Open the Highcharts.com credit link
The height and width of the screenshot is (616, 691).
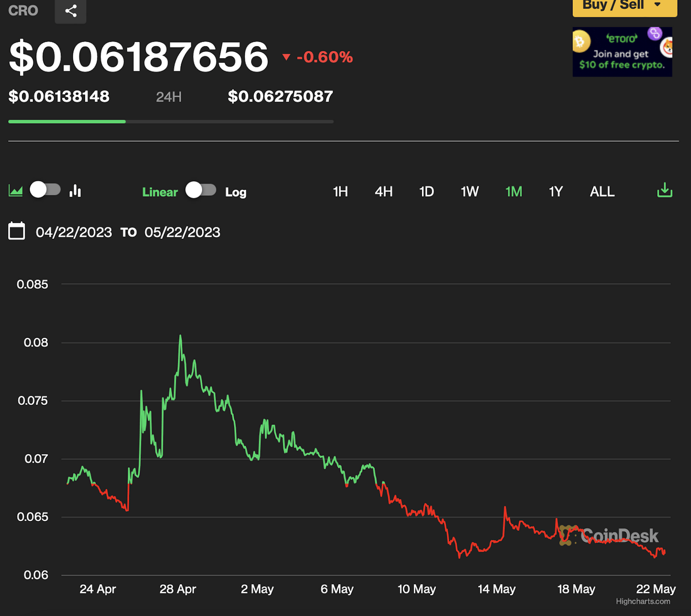(x=643, y=602)
